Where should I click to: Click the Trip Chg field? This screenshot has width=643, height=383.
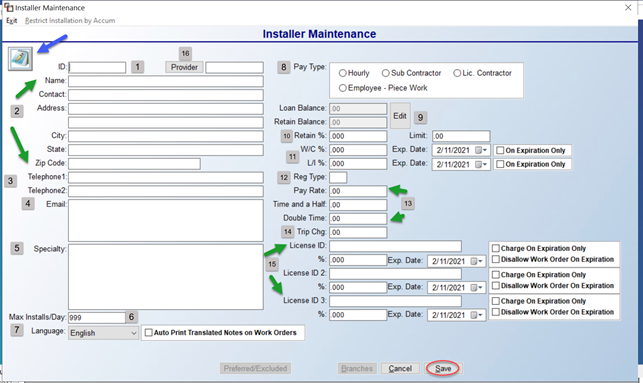358,233
